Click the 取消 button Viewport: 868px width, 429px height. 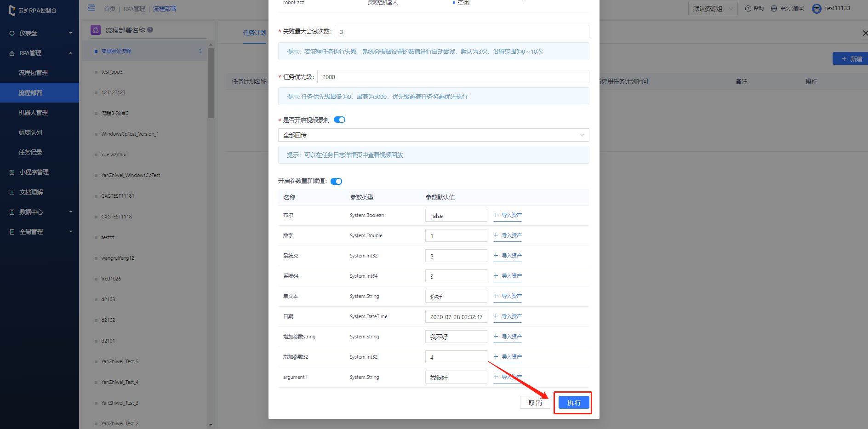535,403
